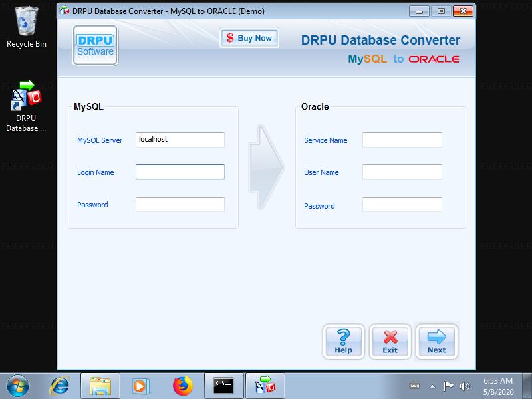Open Help for the converter

pos(343,340)
